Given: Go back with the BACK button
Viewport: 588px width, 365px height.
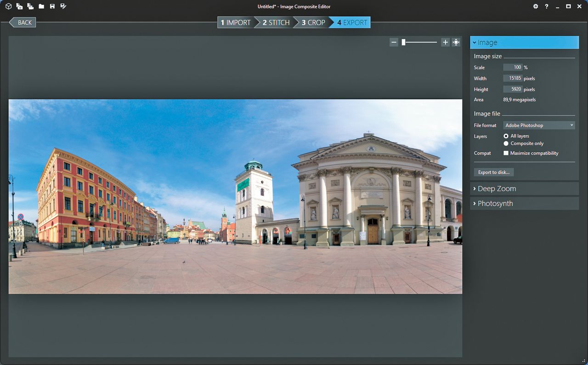Looking at the screenshot, I should click(22, 22).
